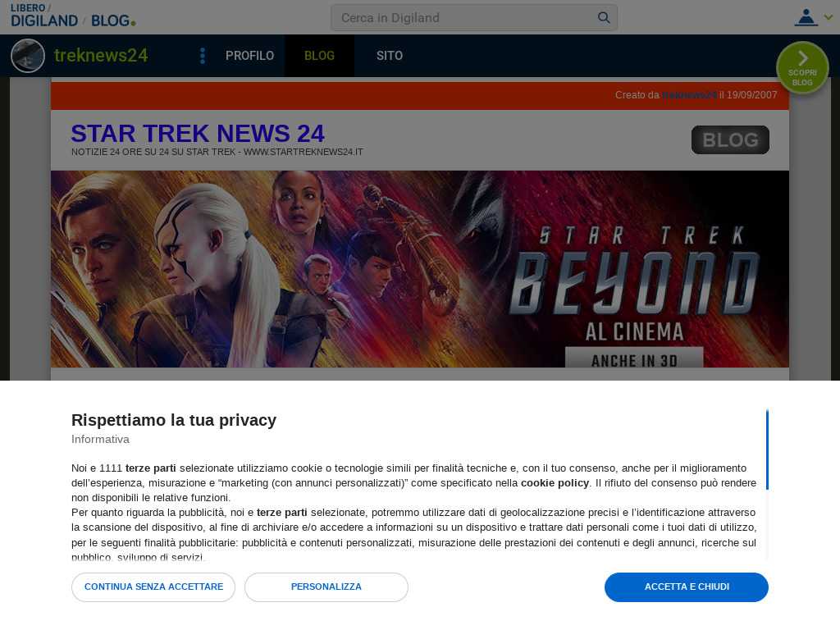Click the treknews24 avatar image

point(28,56)
